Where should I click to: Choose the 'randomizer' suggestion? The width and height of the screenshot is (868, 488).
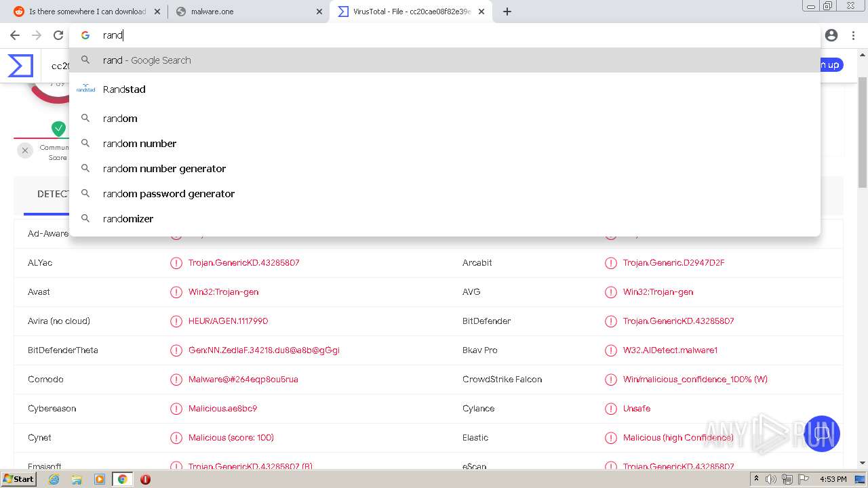point(444,219)
